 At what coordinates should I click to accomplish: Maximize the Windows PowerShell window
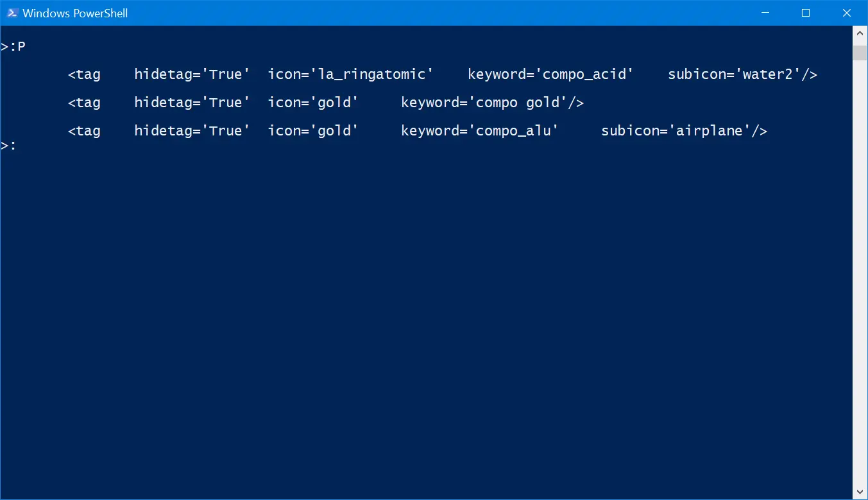pos(806,13)
